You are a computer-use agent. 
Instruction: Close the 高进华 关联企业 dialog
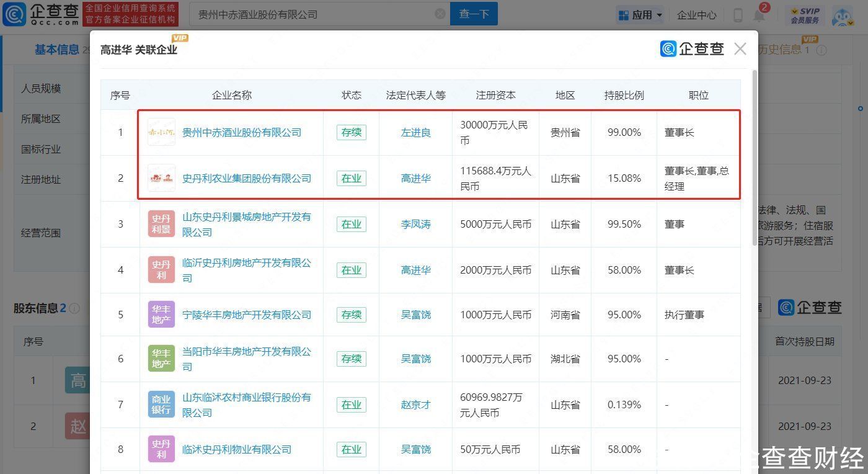pyautogui.click(x=740, y=49)
